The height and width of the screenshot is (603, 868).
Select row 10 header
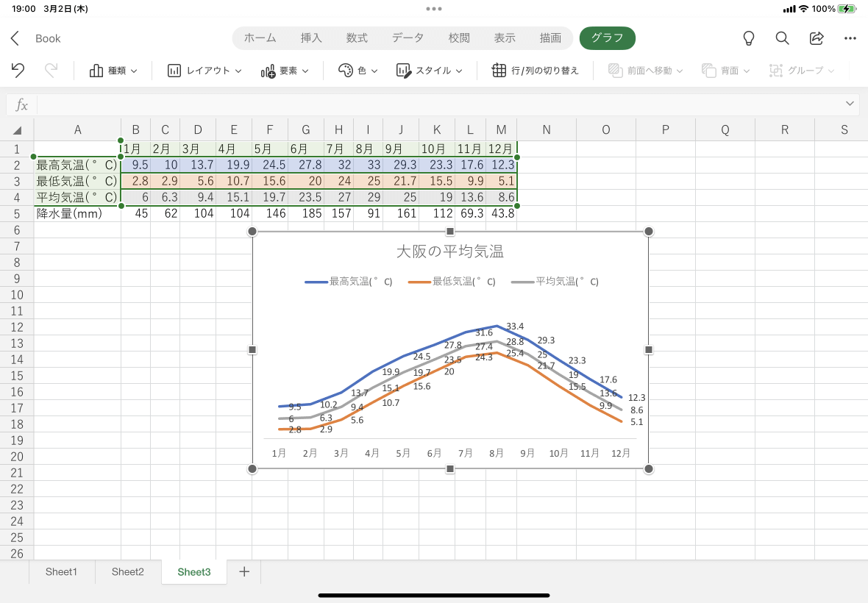tap(17, 295)
